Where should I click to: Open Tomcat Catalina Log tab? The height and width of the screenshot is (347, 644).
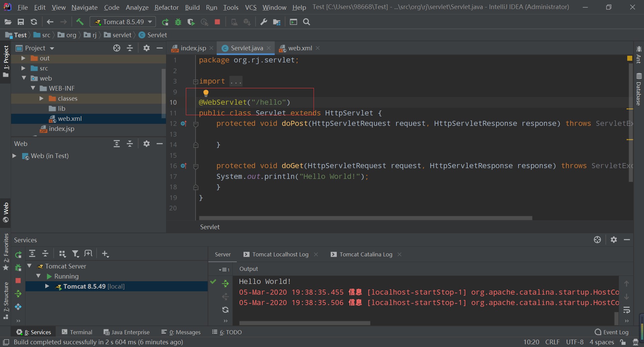[x=366, y=255]
